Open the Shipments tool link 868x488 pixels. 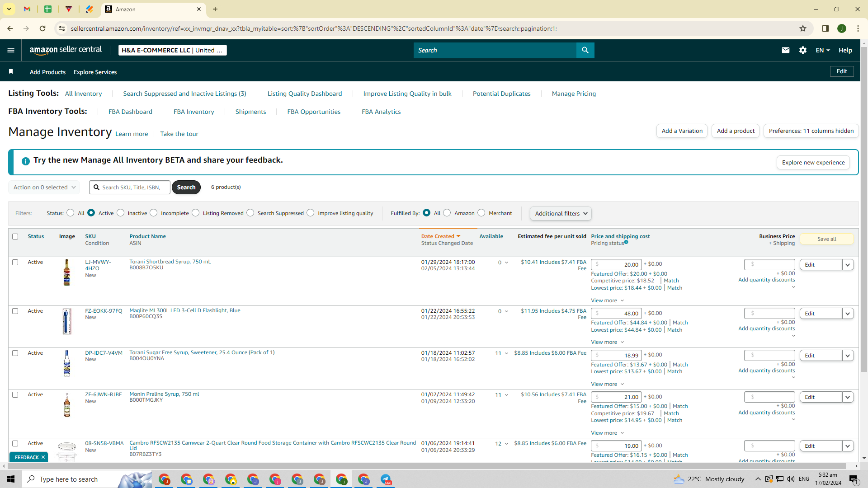click(250, 112)
